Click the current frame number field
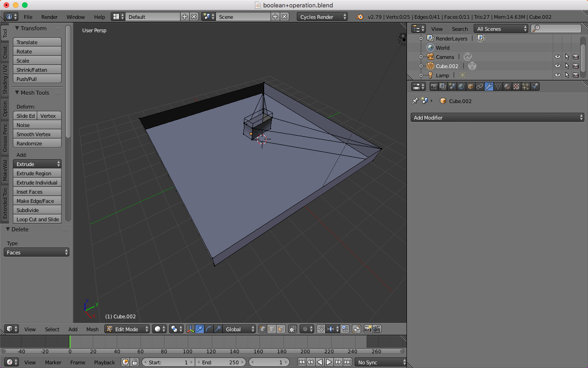The width and height of the screenshot is (588, 368). pyautogui.click(x=269, y=362)
